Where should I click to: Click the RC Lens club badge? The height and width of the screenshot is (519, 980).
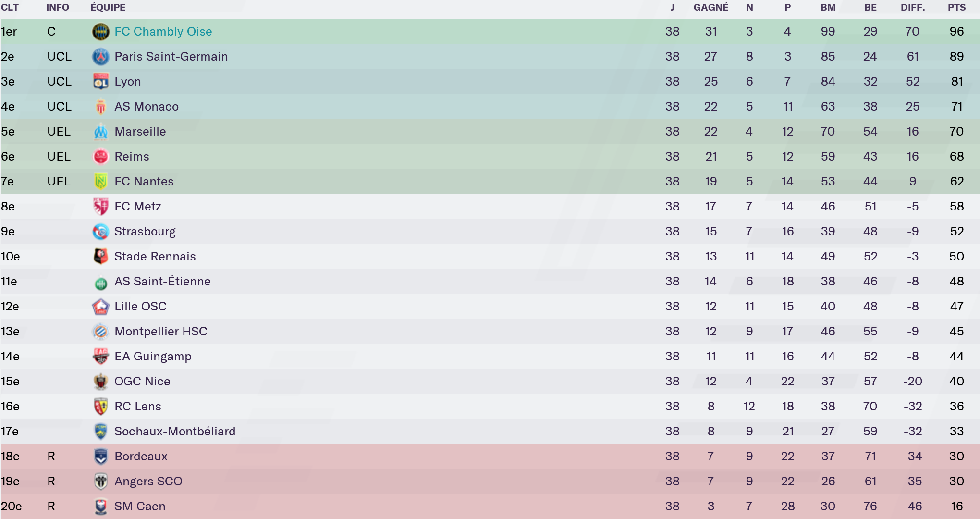(100, 407)
